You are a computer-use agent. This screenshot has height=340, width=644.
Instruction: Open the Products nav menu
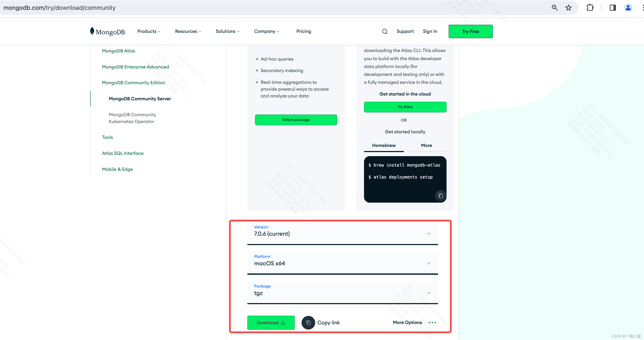149,32
